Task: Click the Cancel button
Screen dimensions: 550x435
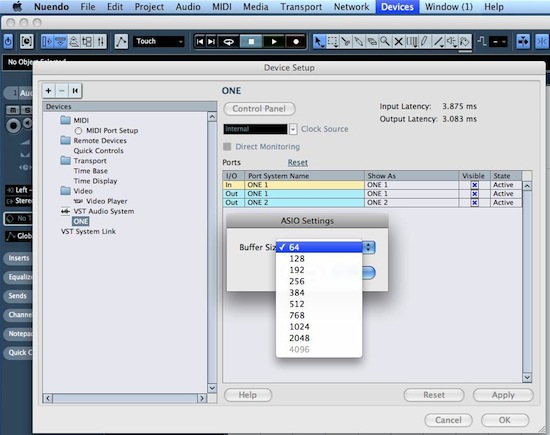Action: point(448,420)
